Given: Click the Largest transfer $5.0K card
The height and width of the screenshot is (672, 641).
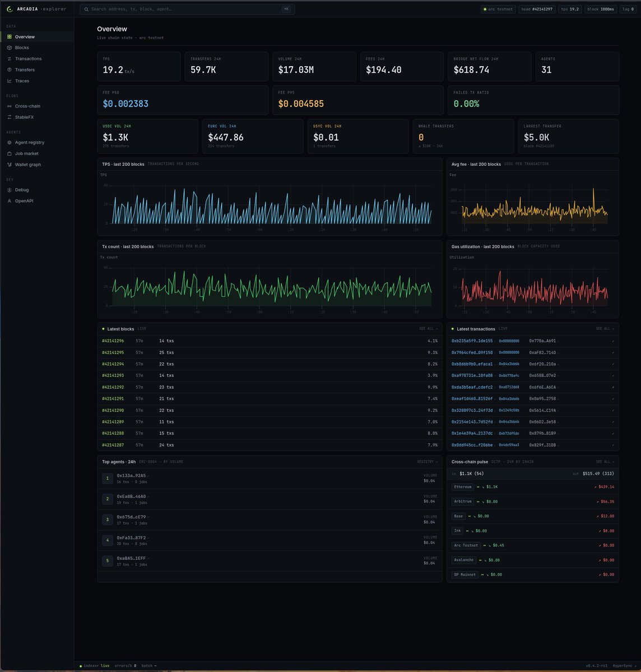Looking at the screenshot, I should [569, 136].
